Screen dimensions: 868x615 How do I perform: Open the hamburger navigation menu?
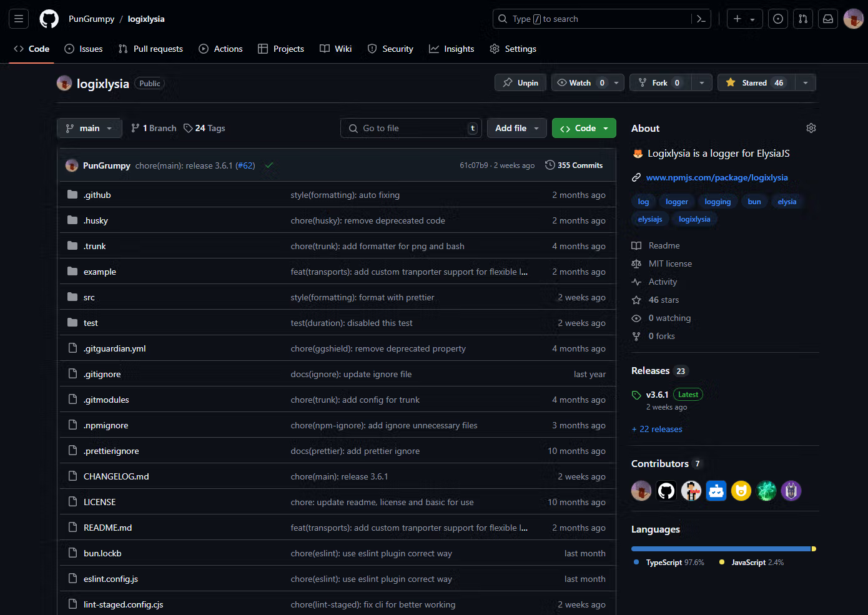pos(19,19)
